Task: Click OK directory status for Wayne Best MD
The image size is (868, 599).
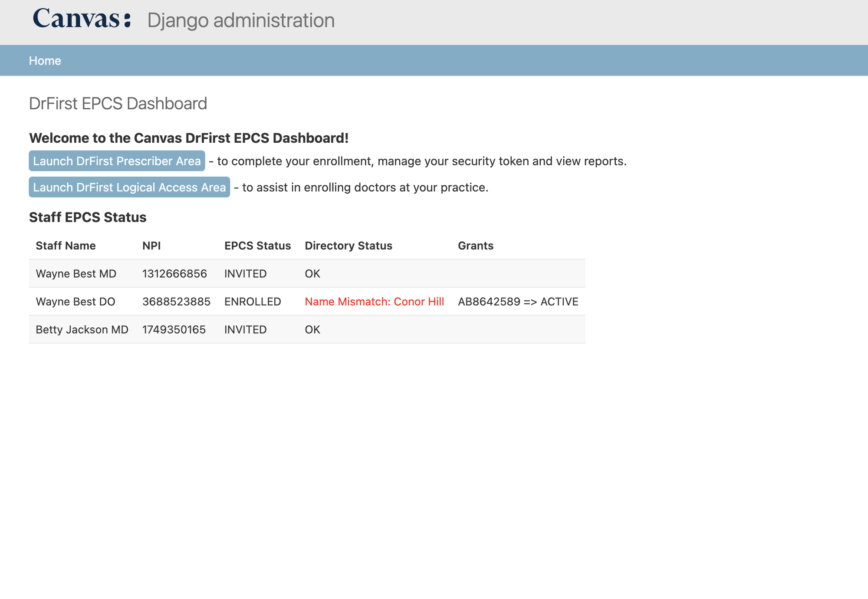Action: click(312, 274)
